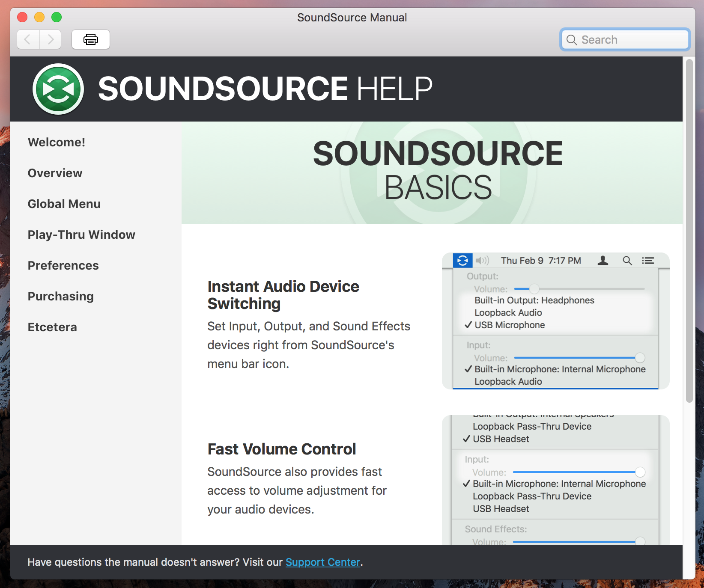This screenshot has width=704, height=588.
Task: Click the SOUNDSOURCE HELP banner title
Action: tap(265, 89)
